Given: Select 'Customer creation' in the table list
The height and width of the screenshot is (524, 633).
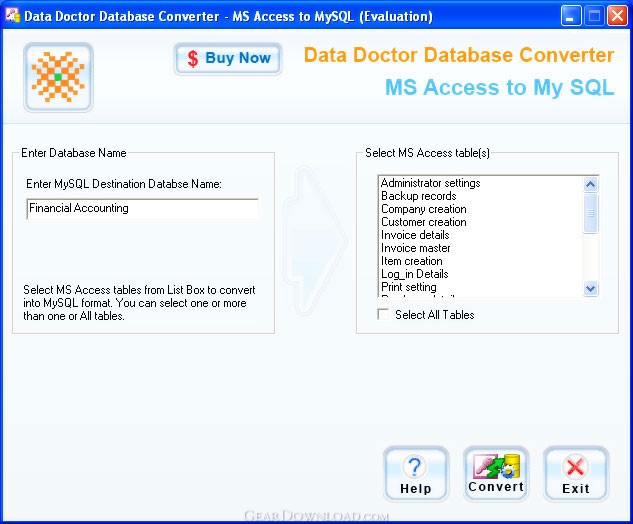Looking at the screenshot, I should click(x=481, y=222).
